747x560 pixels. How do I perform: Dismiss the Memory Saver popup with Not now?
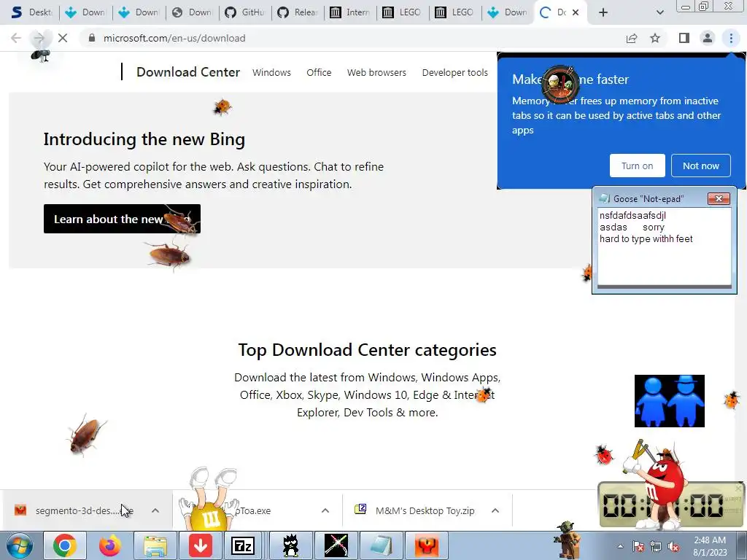[x=701, y=166]
